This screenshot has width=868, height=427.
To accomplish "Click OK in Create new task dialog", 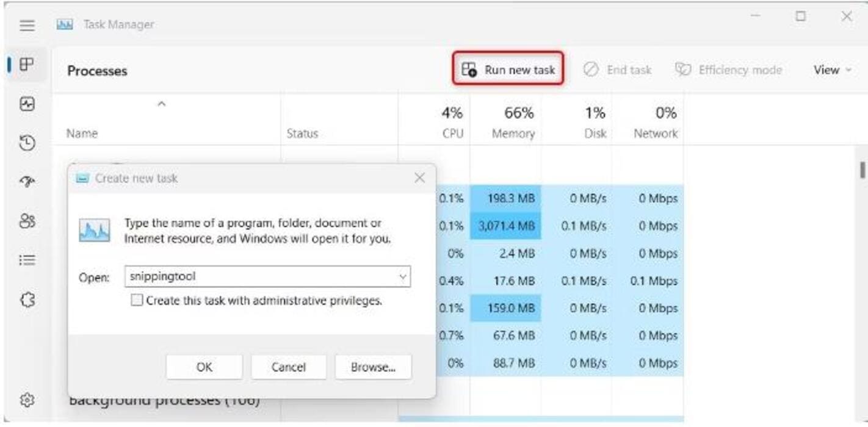I will [204, 367].
